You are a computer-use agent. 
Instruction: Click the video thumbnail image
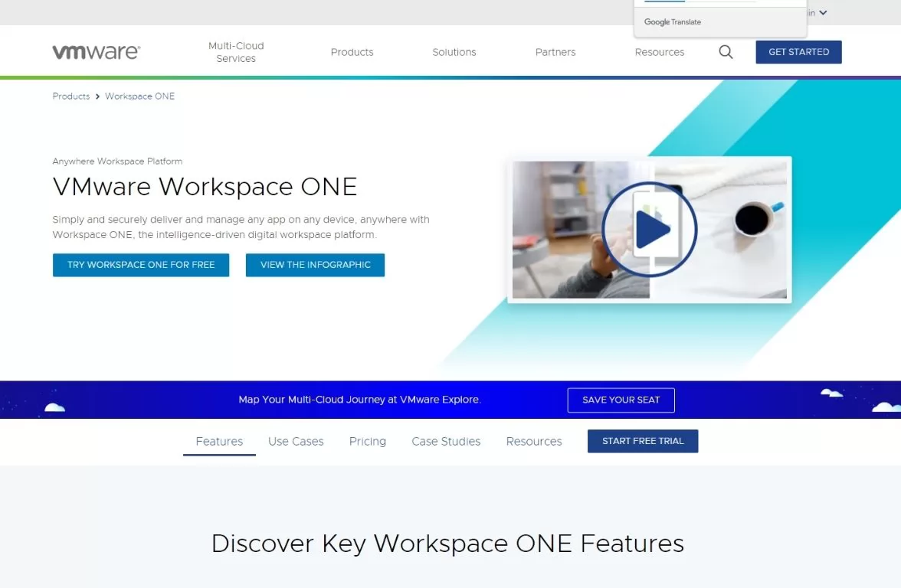(x=650, y=230)
